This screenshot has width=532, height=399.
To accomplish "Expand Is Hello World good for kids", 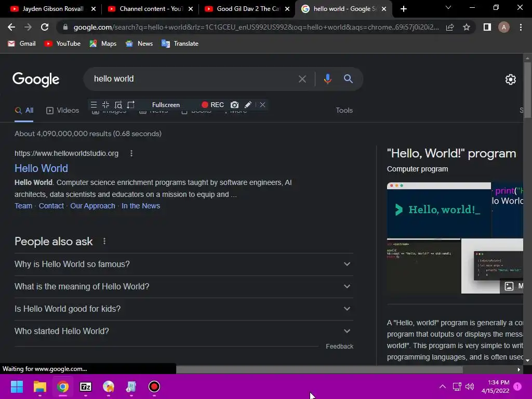I will [184, 309].
